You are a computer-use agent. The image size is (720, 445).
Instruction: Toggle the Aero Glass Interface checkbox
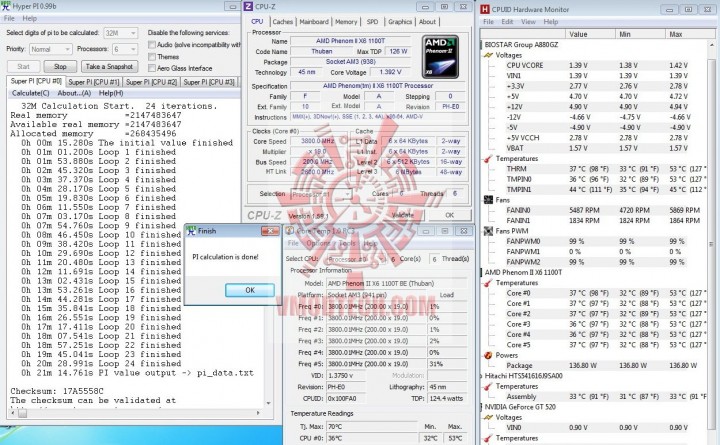click(152, 68)
